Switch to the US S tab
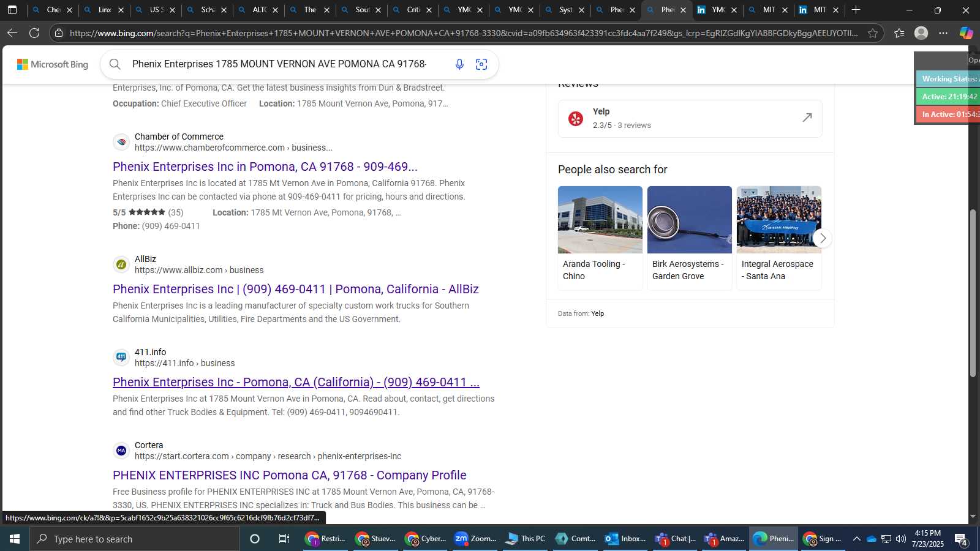 (x=156, y=10)
